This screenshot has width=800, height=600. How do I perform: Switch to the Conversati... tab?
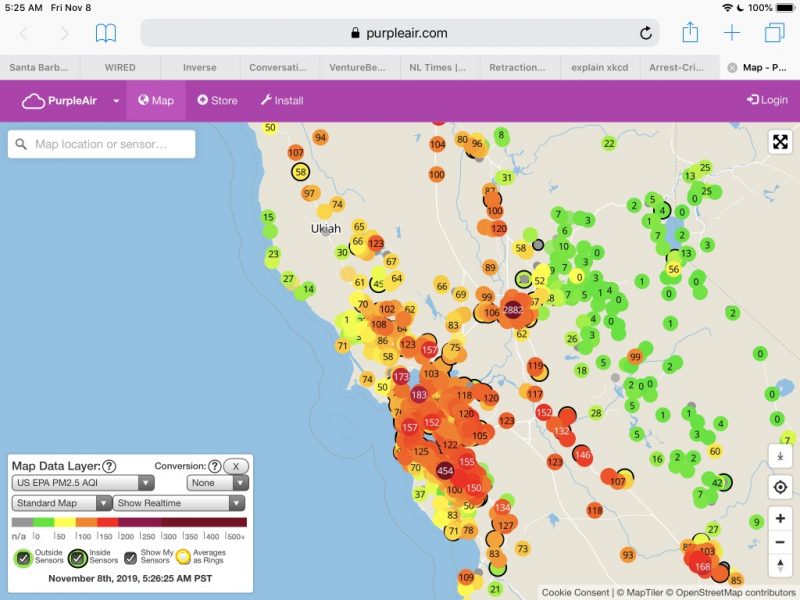coord(278,67)
